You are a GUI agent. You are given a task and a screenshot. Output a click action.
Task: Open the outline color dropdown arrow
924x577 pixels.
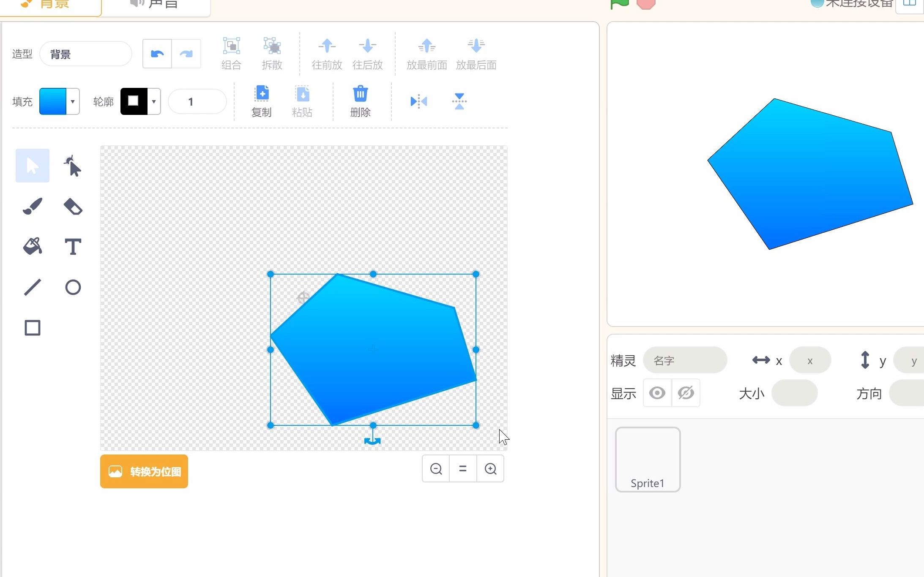(154, 101)
